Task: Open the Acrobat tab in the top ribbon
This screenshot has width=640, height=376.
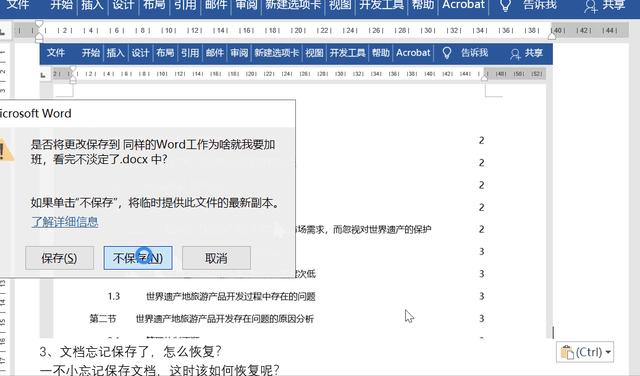Action: pyautogui.click(x=464, y=5)
